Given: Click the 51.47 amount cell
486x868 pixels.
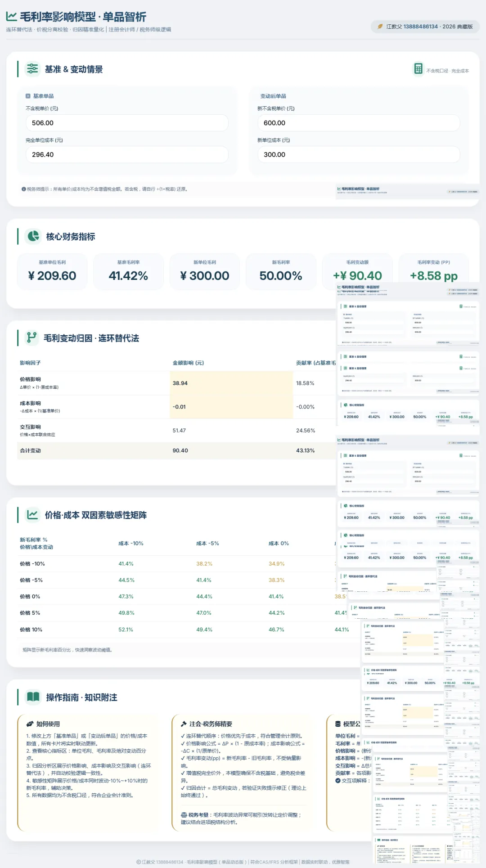Looking at the screenshot, I should [179, 431].
